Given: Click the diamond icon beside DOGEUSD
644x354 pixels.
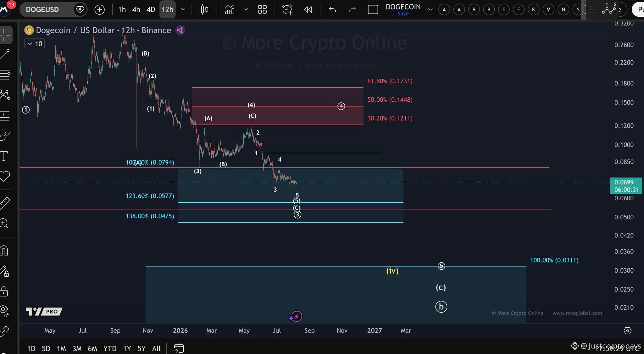Looking at the screenshot, I should tap(80, 9).
